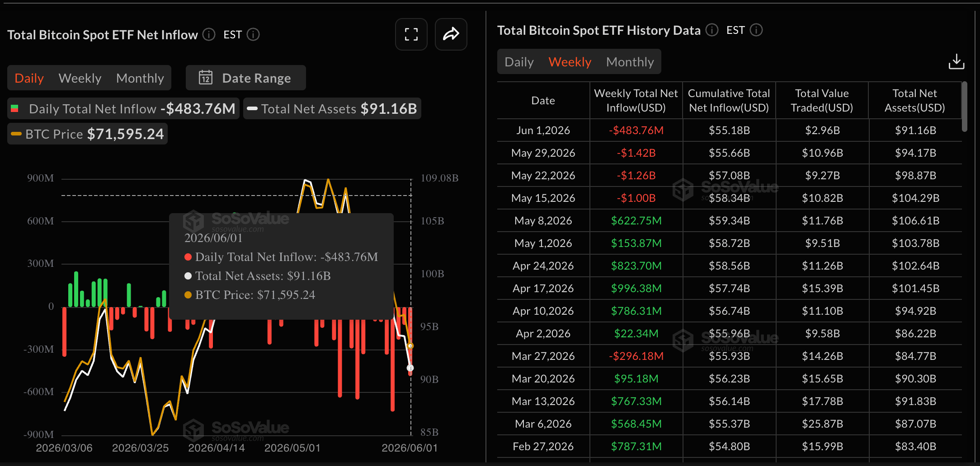Click the history table scrollbar
Viewport: 980px width, 466px height.
(964, 107)
